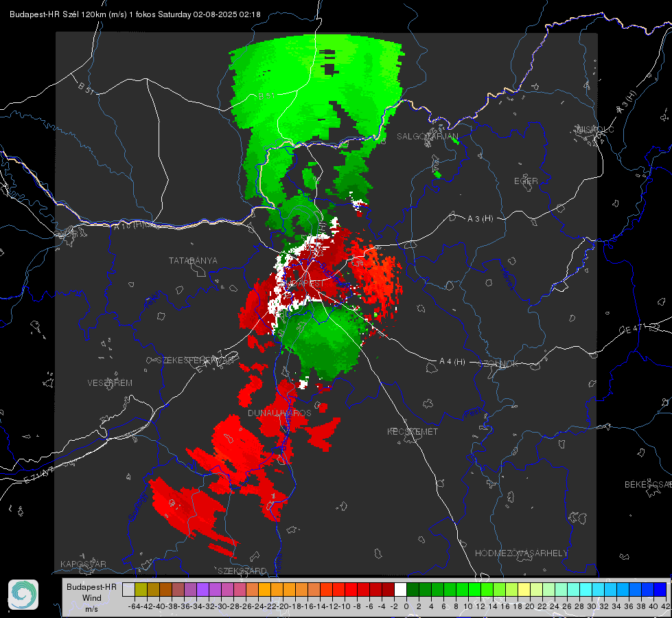Click the VESZPREM city label

pyautogui.click(x=110, y=382)
